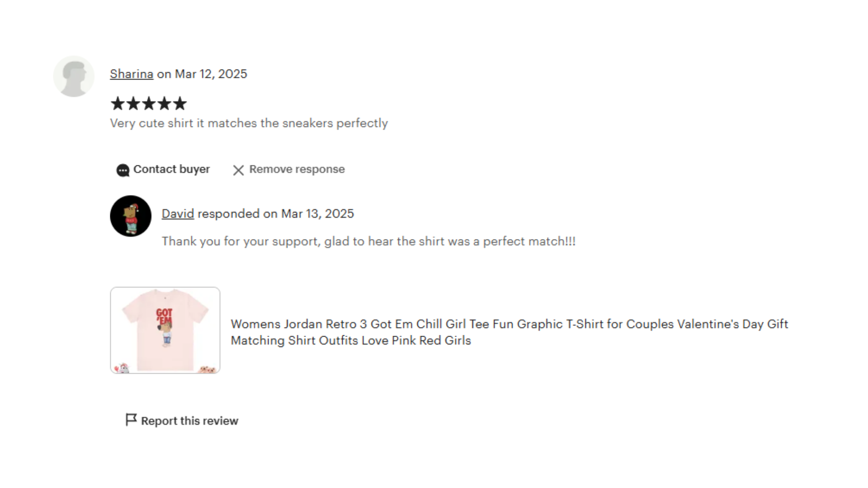This screenshot has width=868, height=488.
Task: Click the X icon beside Remove response
Action: (x=238, y=170)
